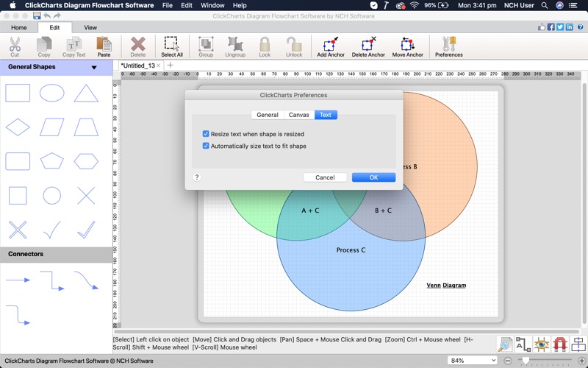Screen dimensions: 588x368
Task: Switch to the General preferences tab
Action: (x=268, y=115)
